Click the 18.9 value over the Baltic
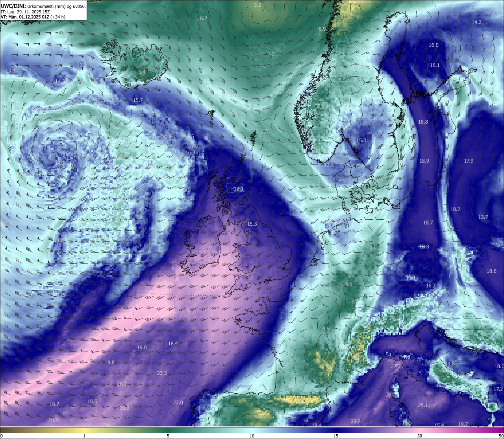Image resolution: width=504 pixels, height=439 pixels. 424,161
